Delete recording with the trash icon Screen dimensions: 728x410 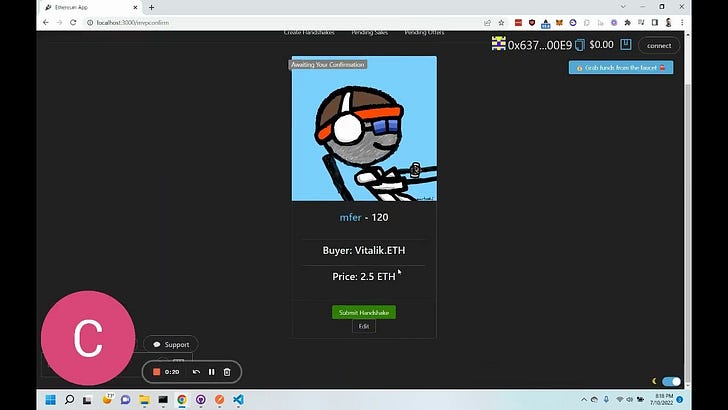[x=227, y=372]
